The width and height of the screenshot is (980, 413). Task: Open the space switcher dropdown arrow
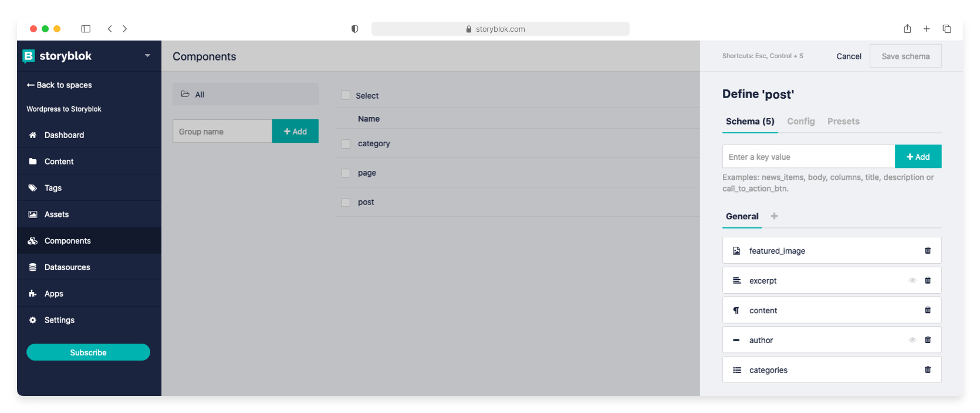(x=147, y=56)
